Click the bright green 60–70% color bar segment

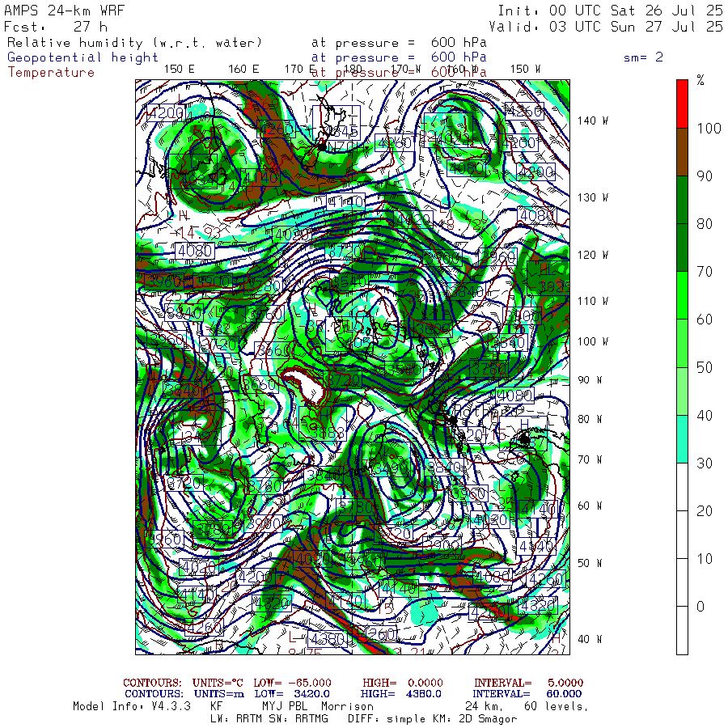[x=682, y=295]
